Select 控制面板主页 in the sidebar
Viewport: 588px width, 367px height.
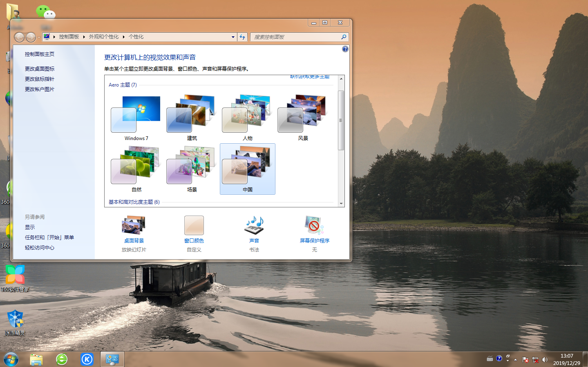[39, 53]
